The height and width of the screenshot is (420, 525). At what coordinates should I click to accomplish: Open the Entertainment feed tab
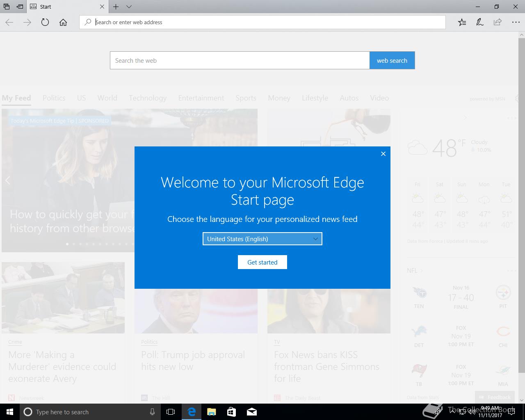click(201, 98)
